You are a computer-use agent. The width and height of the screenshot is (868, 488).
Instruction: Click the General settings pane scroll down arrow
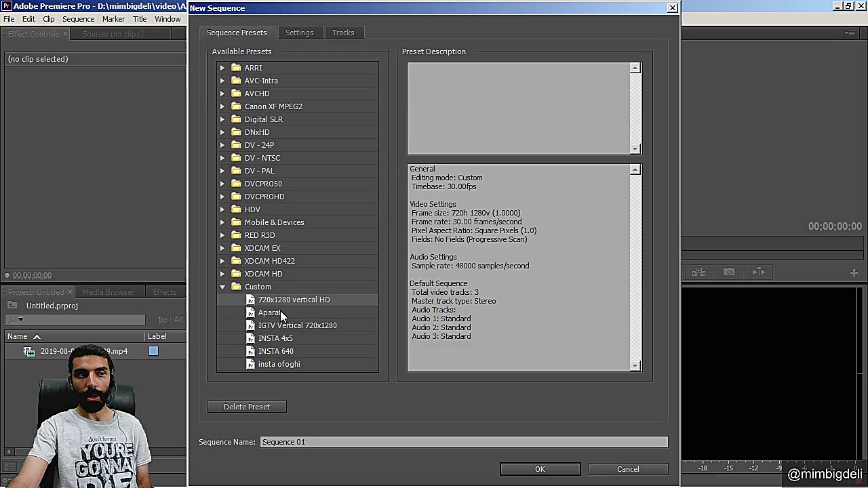coord(635,366)
